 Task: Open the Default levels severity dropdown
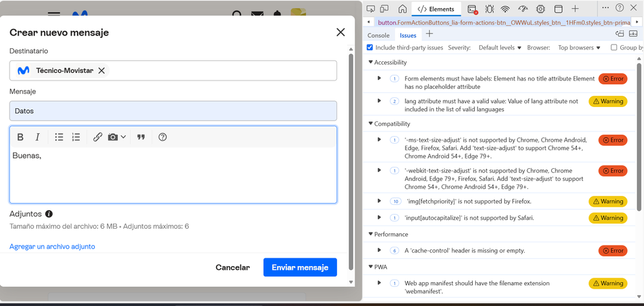click(500, 48)
